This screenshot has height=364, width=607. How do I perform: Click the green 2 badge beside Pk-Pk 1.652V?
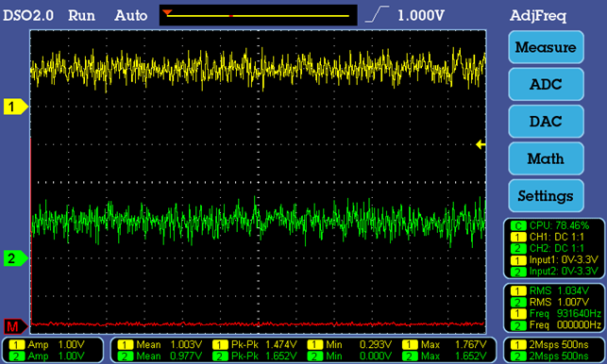(x=220, y=356)
